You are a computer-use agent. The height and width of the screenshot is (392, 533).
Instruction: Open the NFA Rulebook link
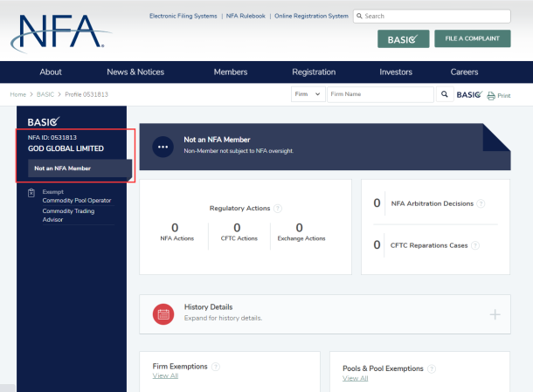(246, 16)
